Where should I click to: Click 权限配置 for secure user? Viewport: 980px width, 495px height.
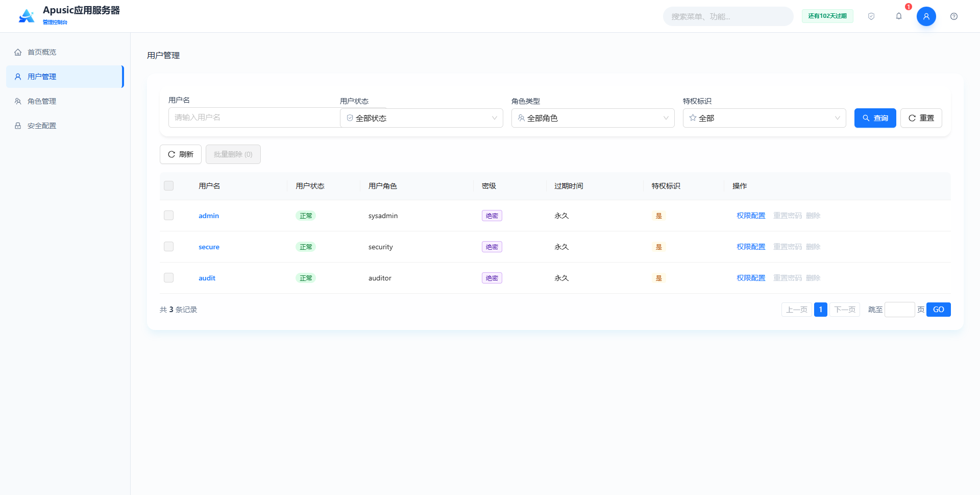751,247
